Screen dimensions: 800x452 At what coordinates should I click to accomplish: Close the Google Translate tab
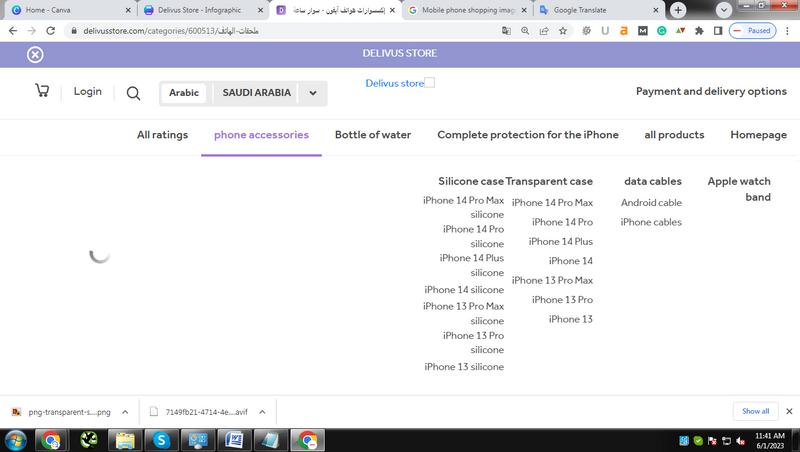pos(656,10)
